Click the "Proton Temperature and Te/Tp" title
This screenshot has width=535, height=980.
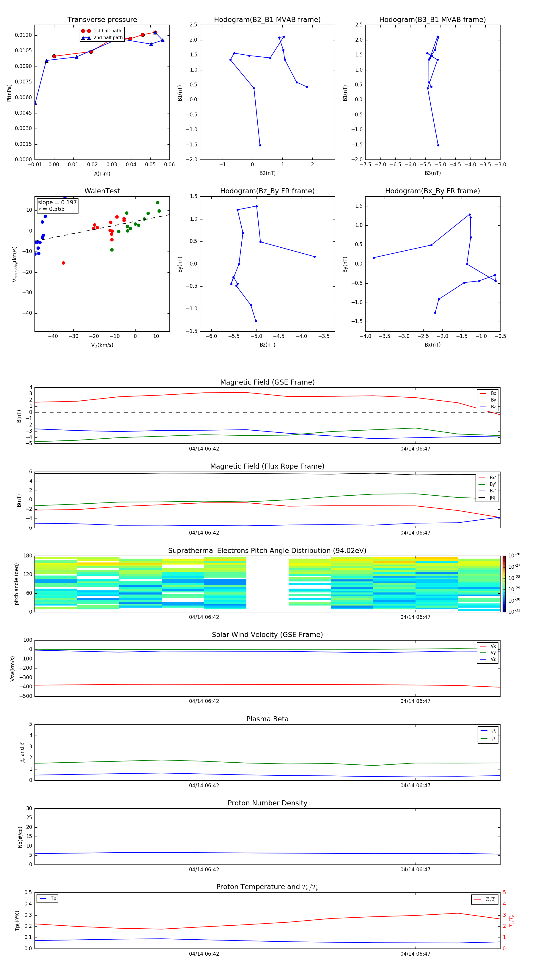pos(267,887)
